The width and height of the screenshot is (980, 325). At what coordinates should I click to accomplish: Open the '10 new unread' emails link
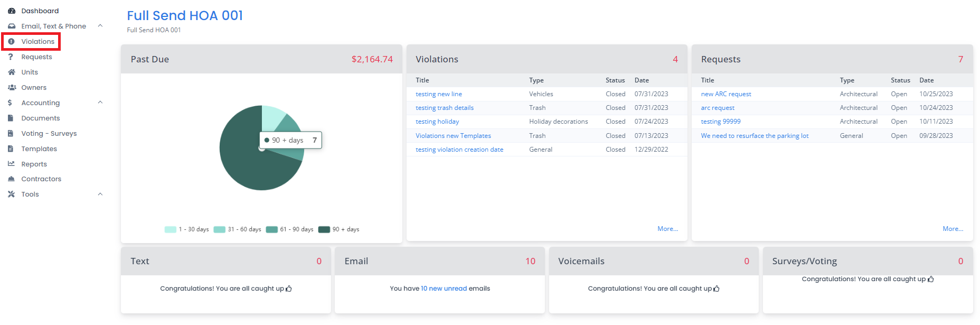(x=444, y=289)
